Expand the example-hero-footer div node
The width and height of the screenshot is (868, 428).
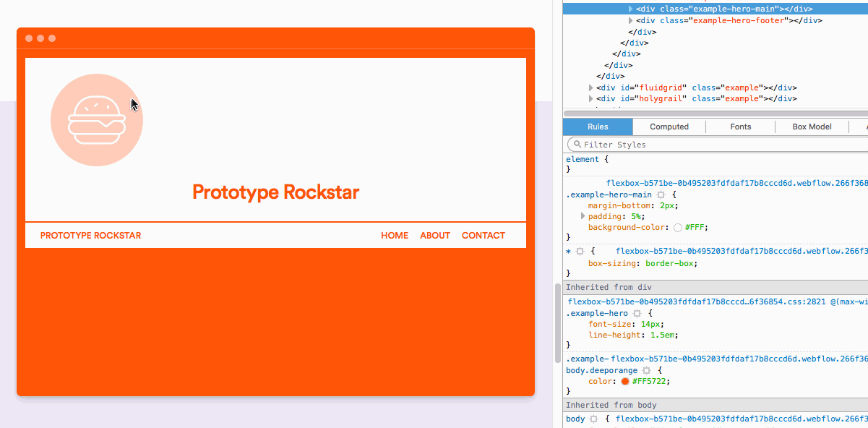point(631,21)
